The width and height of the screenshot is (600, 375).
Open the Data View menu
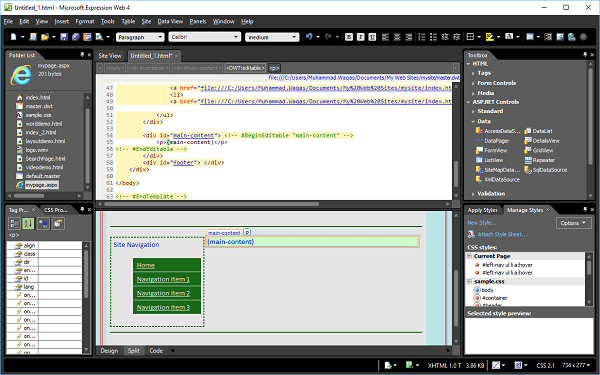pyautogui.click(x=170, y=21)
